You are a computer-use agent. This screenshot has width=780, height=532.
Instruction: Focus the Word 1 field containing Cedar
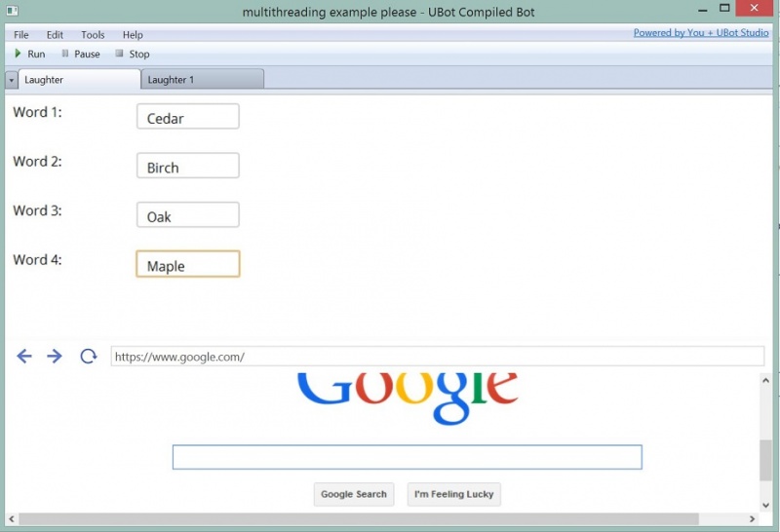click(188, 116)
